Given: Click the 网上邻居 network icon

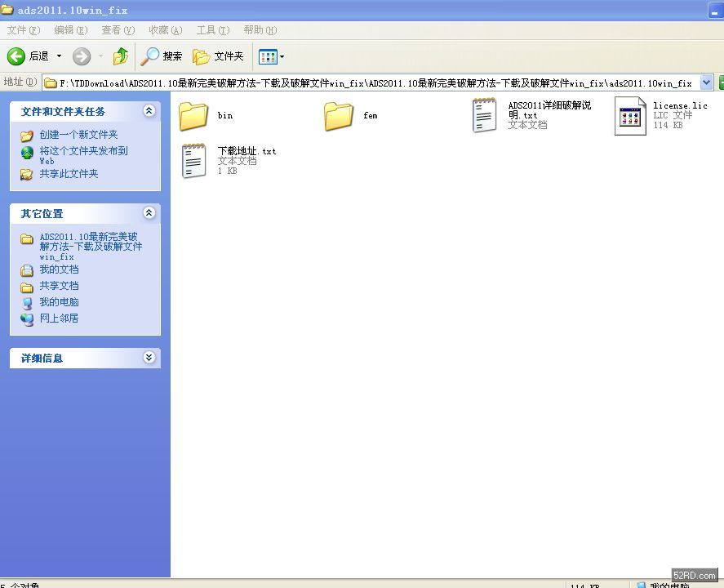Looking at the screenshot, I should 27,319.
